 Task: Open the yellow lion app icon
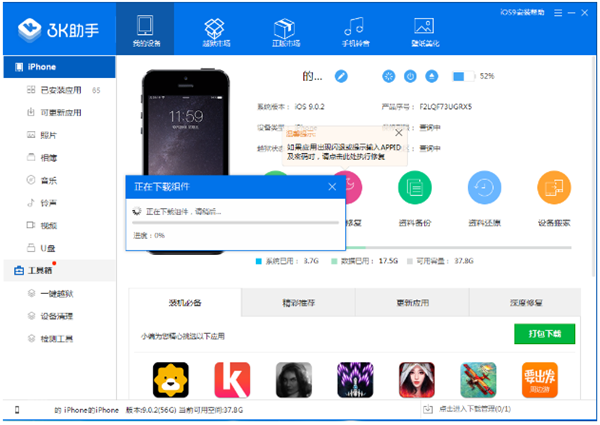click(171, 380)
